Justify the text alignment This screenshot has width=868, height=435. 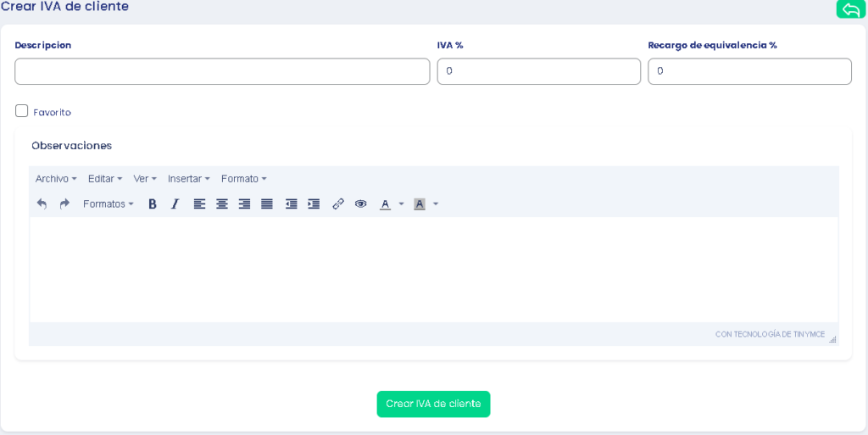(267, 204)
